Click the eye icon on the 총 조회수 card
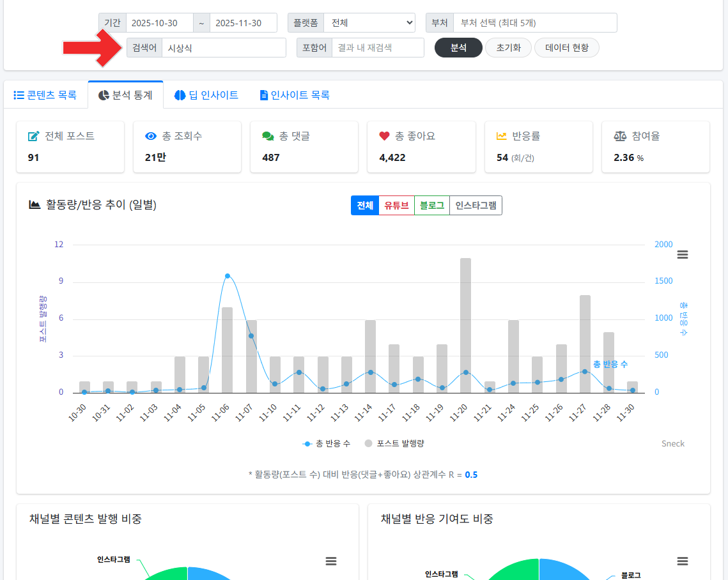This screenshot has width=728, height=580. pos(151,135)
